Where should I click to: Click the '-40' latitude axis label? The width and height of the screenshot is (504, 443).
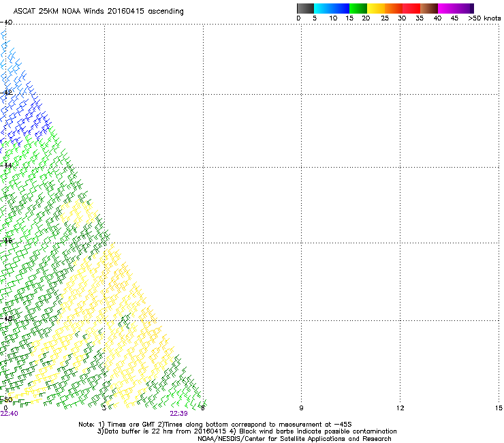(6, 22)
